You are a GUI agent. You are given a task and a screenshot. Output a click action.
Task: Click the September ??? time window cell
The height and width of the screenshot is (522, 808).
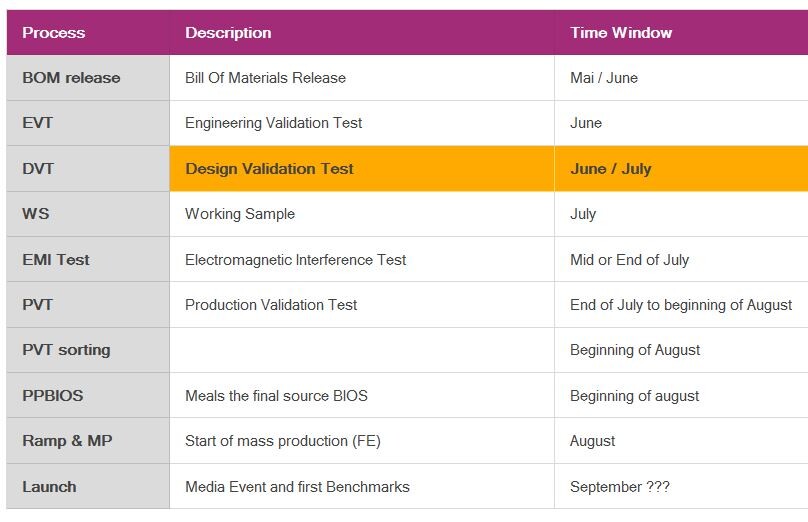tap(681, 486)
